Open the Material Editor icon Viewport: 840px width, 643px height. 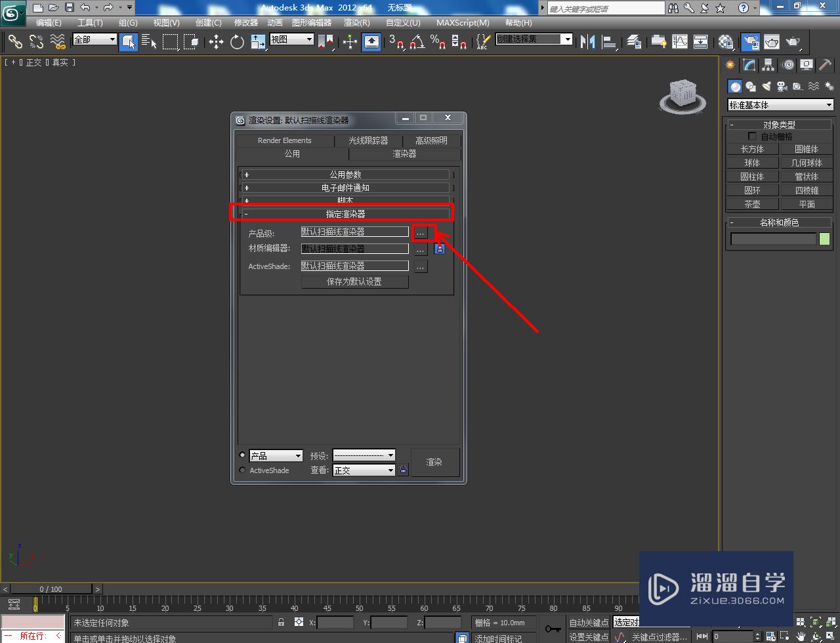pos(725,42)
